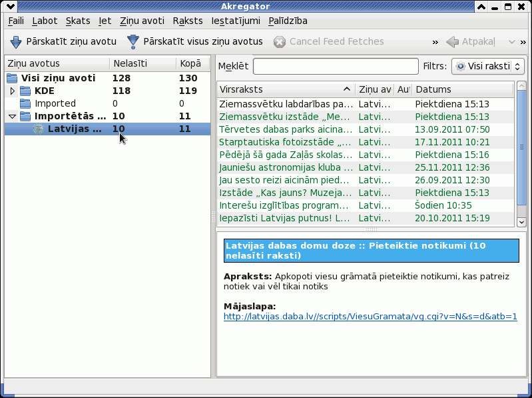Expand the KDE folder tree
Screen dimensions: 532x398
(x=12, y=91)
